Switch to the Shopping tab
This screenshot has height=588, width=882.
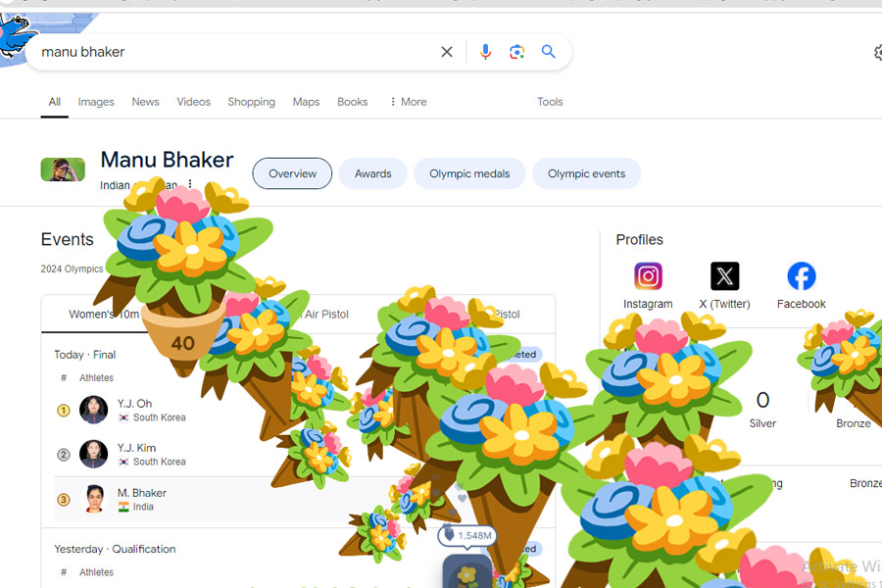coord(252,102)
